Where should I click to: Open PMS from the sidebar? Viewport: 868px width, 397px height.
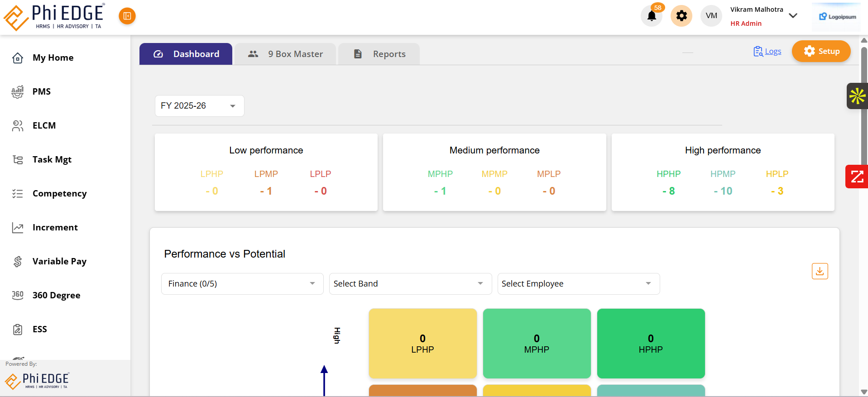42,91
